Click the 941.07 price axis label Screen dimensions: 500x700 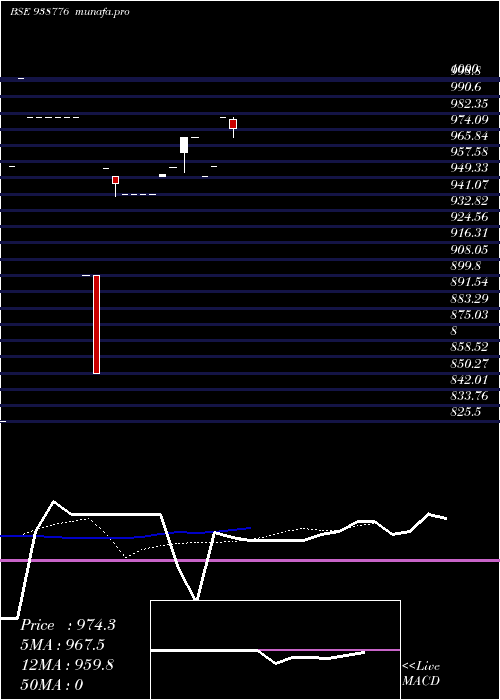click(469, 184)
